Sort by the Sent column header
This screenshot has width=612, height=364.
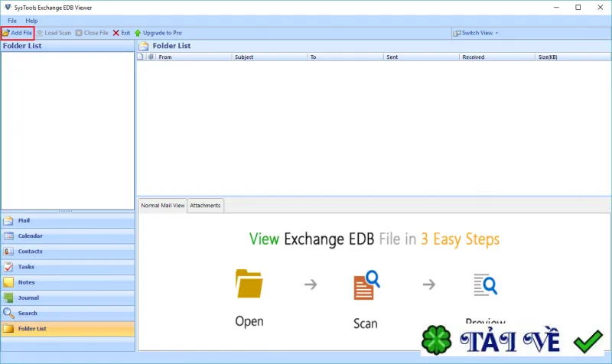point(422,57)
